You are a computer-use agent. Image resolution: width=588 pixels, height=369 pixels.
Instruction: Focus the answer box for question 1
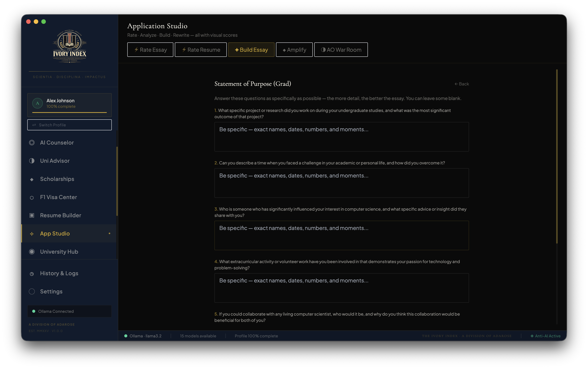342,137
